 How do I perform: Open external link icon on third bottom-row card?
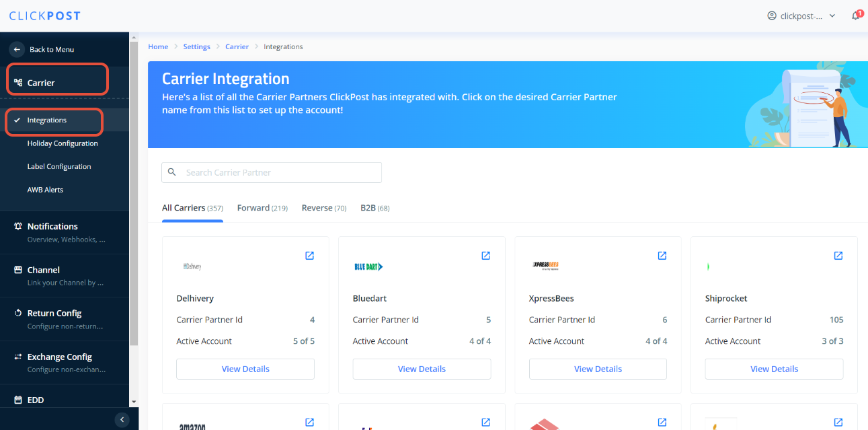tap(662, 422)
